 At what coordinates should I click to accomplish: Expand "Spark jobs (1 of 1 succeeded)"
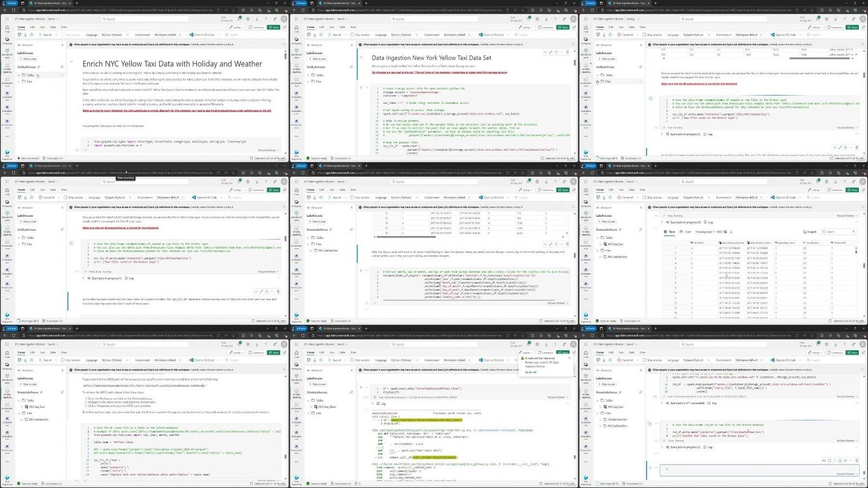pyautogui.click(x=662, y=403)
